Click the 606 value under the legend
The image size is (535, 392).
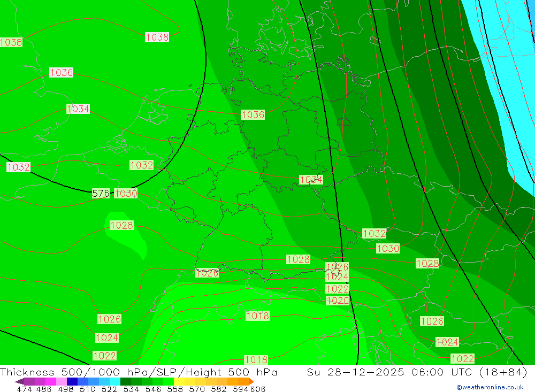click(257, 389)
